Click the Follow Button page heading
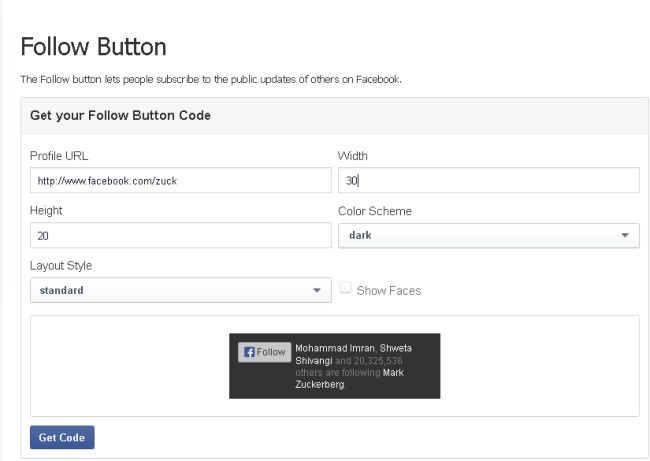650x461 pixels. (94, 46)
